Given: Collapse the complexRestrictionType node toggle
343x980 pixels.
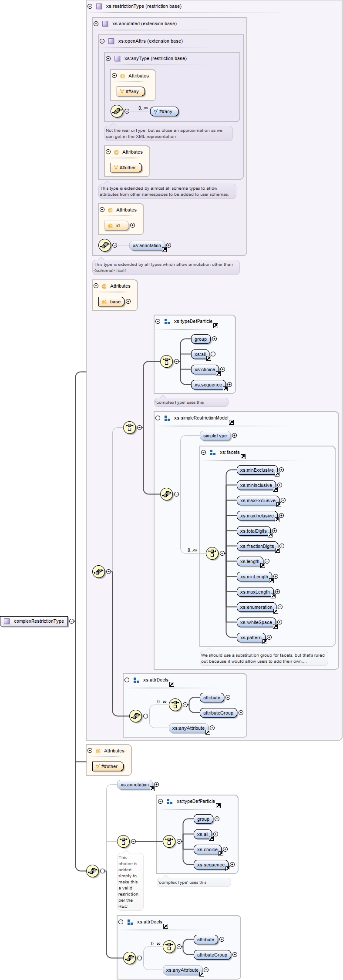Looking at the screenshot, I should coord(72,621).
